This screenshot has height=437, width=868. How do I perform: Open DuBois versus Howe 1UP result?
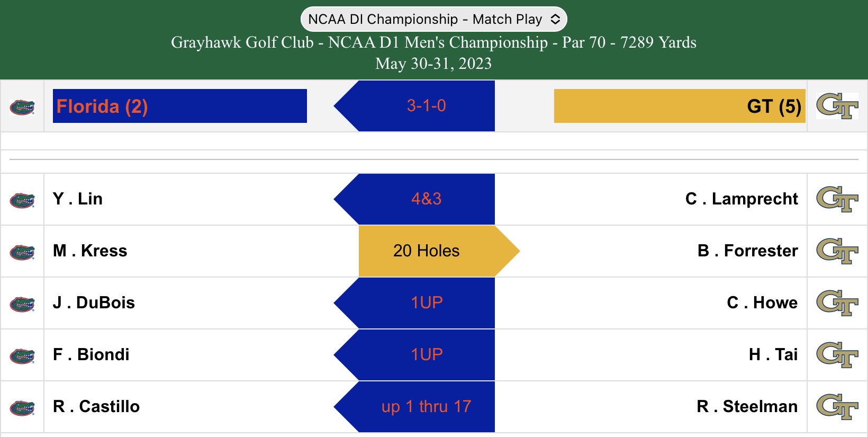426,303
